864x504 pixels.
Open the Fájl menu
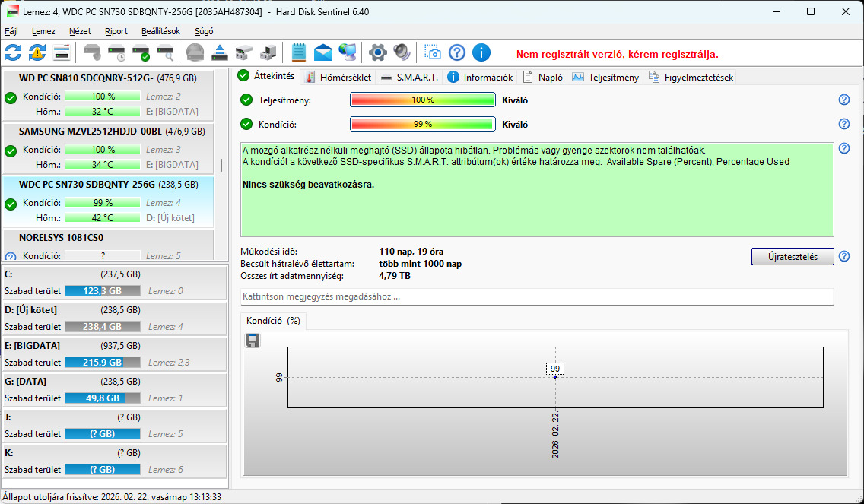11,31
